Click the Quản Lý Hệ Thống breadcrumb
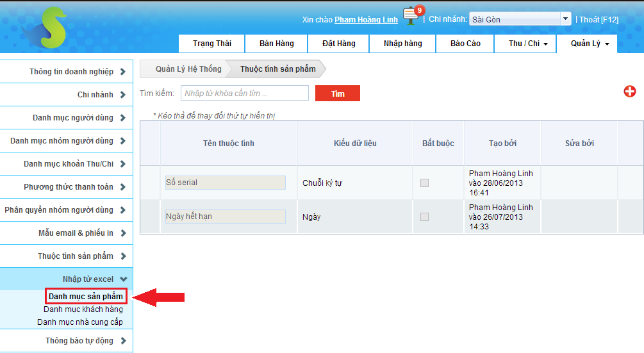 pyautogui.click(x=188, y=69)
